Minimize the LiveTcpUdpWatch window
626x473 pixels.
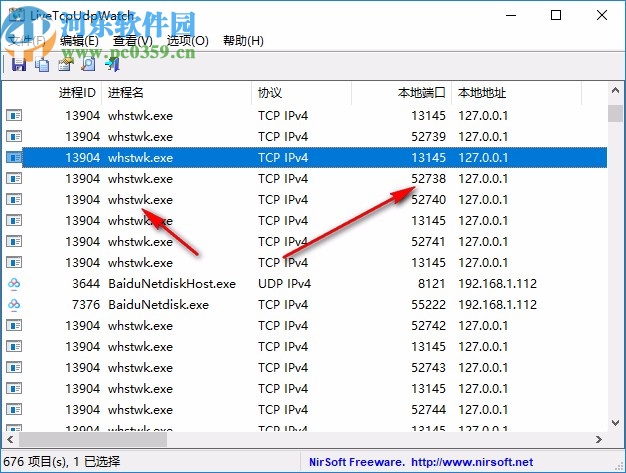pyautogui.click(x=511, y=15)
